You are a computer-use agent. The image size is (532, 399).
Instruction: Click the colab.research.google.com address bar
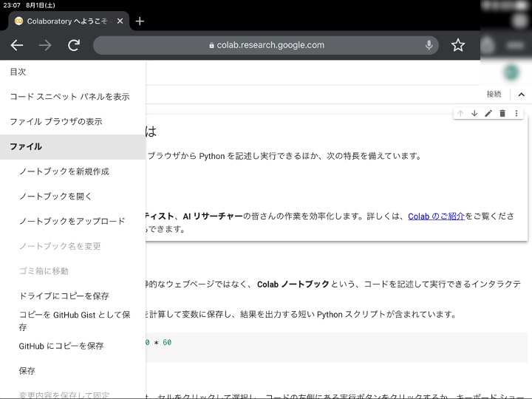pos(266,45)
